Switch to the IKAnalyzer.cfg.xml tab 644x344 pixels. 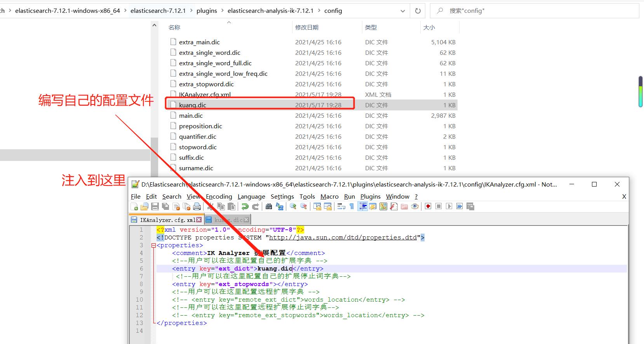(167, 220)
